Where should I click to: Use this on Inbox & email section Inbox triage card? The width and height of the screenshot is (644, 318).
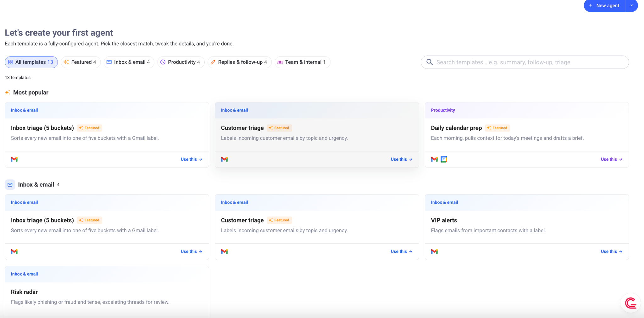coord(192,251)
